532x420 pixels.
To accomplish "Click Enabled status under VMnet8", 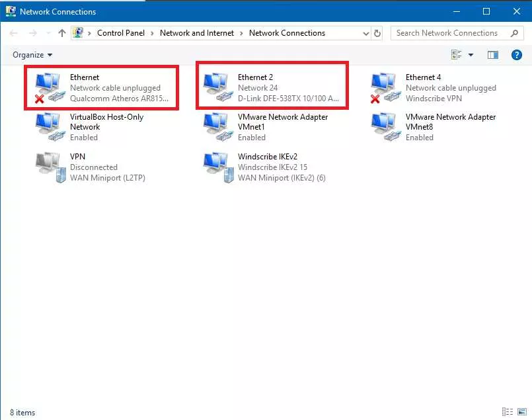I will [x=420, y=138].
